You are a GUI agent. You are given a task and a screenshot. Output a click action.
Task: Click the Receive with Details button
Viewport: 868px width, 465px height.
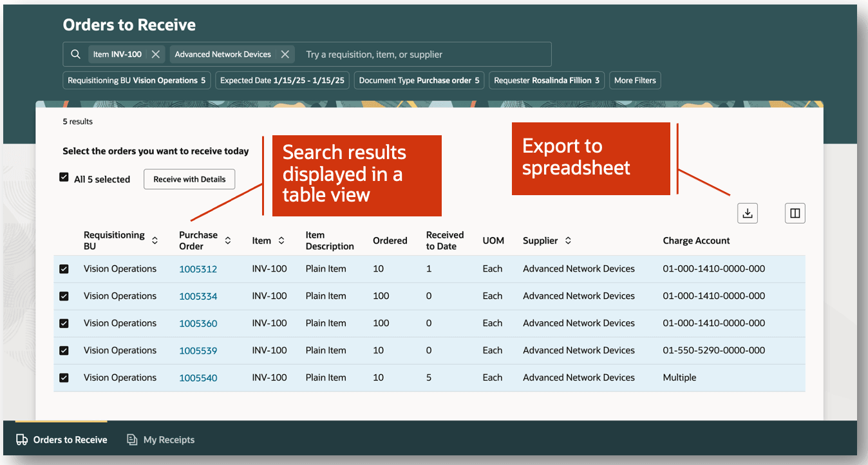pos(189,179)
